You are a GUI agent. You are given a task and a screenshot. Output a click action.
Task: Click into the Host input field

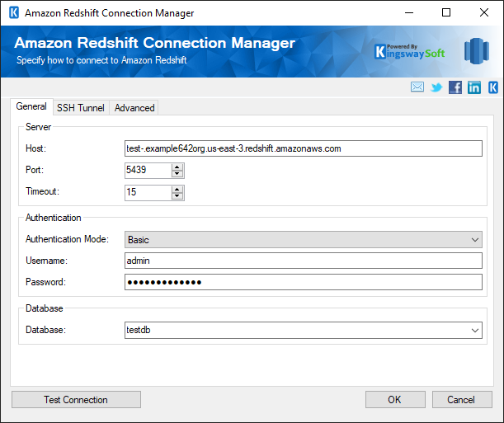(304, 148)
